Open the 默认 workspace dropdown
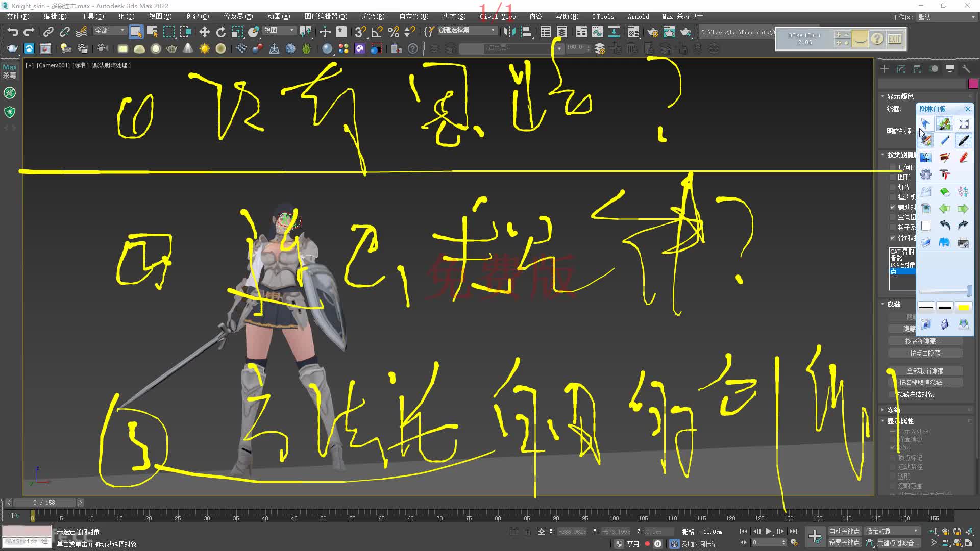The image size is (980, 551). pyautogui.click(x=946, y=17)
